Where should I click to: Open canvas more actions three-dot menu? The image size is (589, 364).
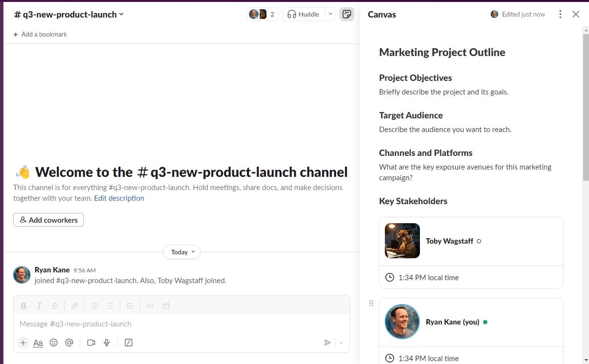(560, 14)
